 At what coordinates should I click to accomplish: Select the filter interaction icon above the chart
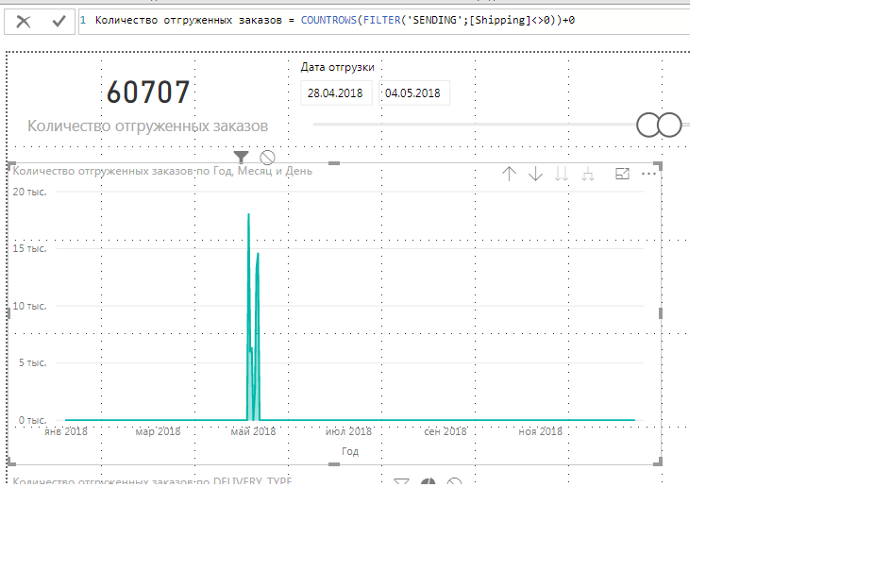click(x=241, y=158)
